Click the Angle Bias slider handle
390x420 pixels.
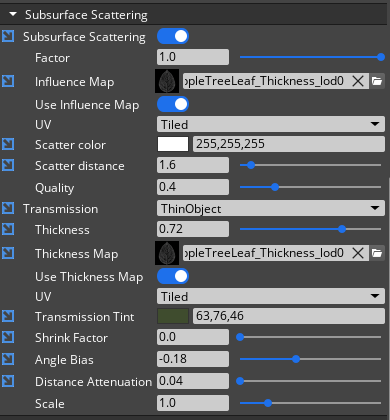point(296,359)
